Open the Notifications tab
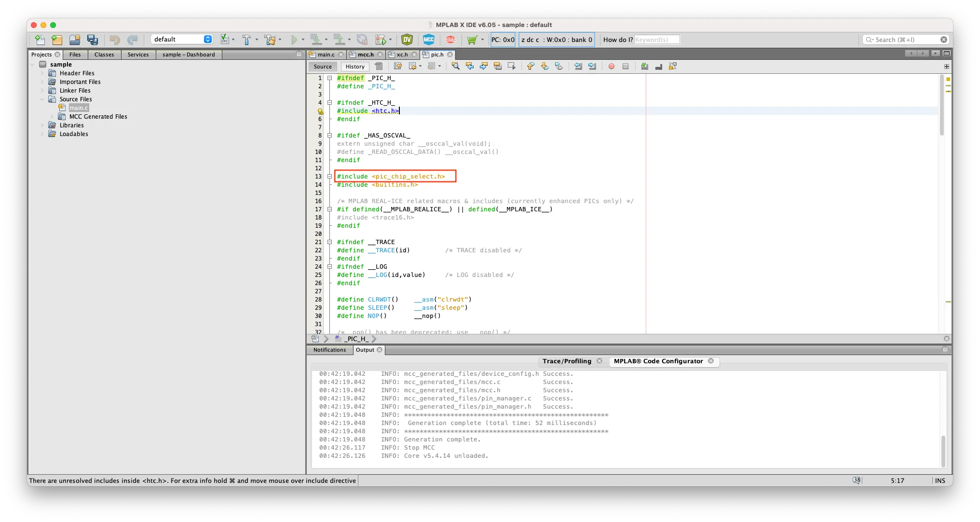This screenshot has width=980, height=522. pos(329,350)
